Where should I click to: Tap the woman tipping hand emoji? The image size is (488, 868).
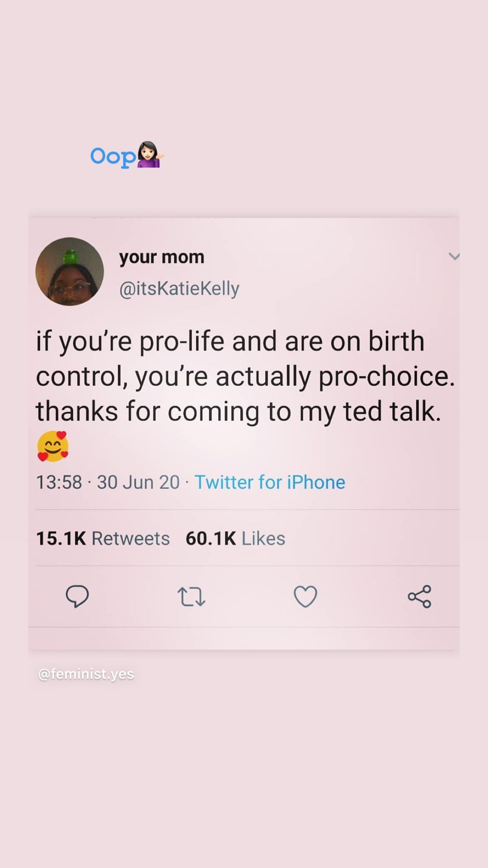150,155
